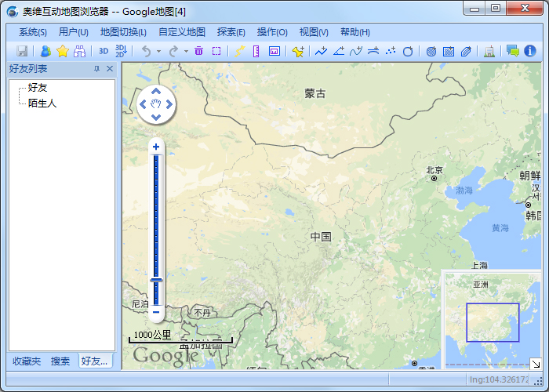The width and height of the screenshot is (549, 392).
Task: Pan the map right
Action: click(169, 104)
